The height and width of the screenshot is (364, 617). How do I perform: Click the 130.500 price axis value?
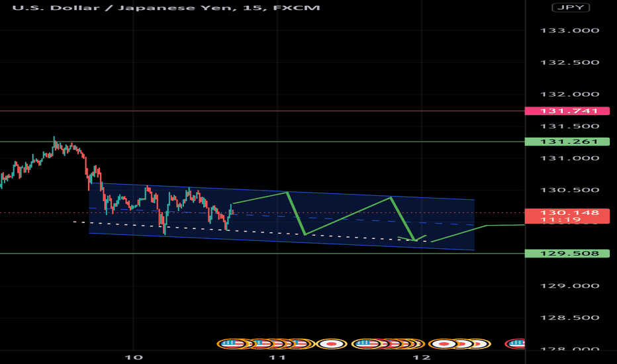(x=569, y=190)
